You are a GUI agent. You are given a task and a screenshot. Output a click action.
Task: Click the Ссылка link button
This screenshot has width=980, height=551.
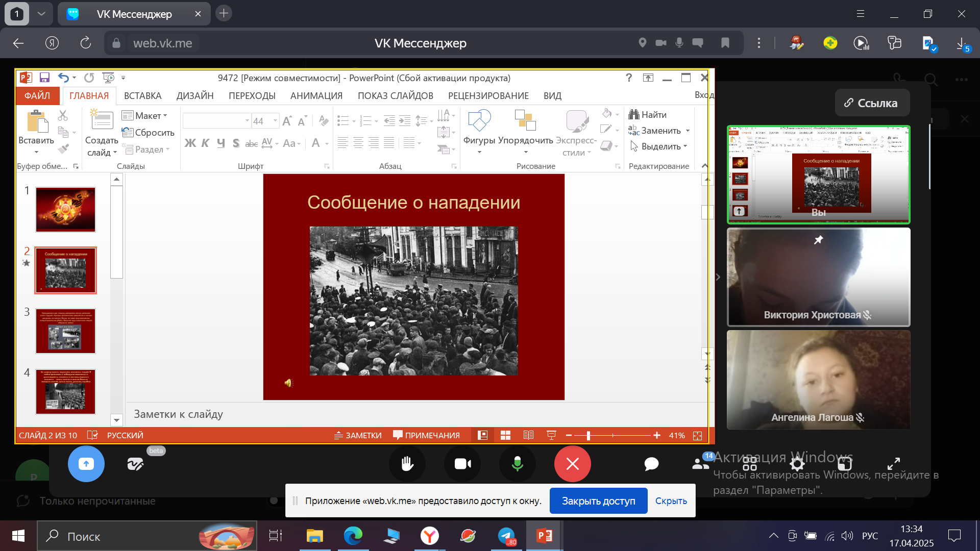pos(872,103)
